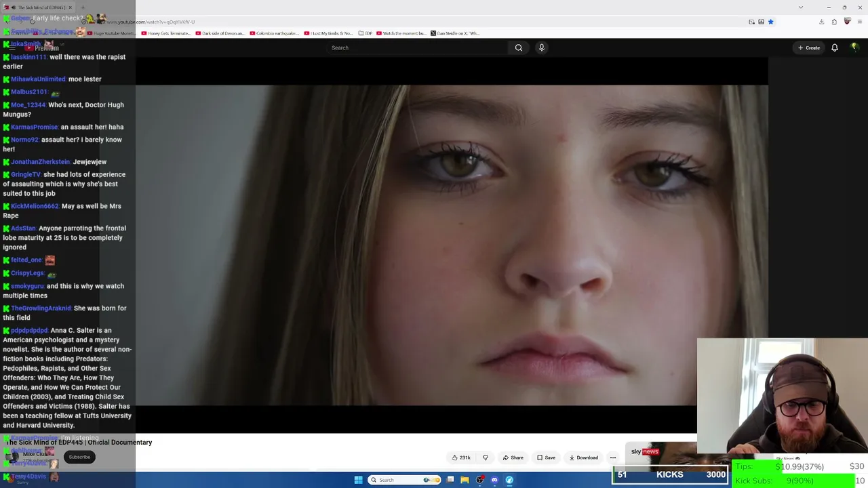Open Discord from the taskbar
This screenshot has height=488, width=868.
[x=494, y=480]
